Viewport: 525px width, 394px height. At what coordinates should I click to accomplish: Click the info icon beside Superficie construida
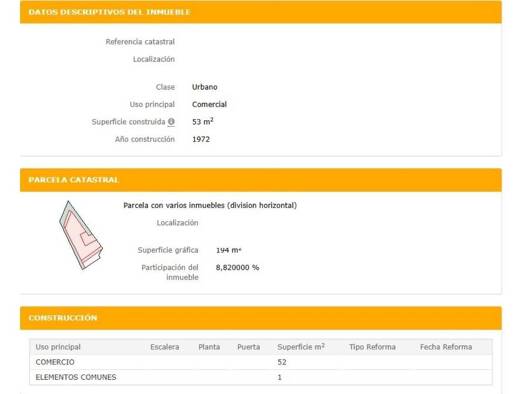171,122
